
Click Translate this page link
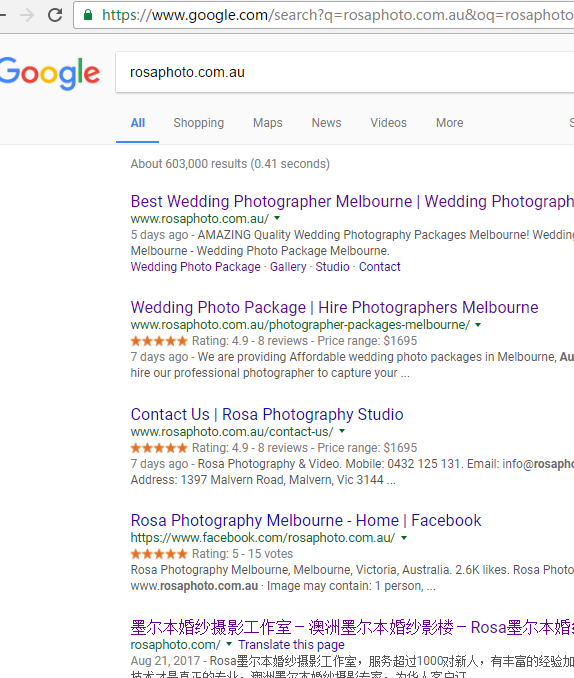[x=291, y=645]
